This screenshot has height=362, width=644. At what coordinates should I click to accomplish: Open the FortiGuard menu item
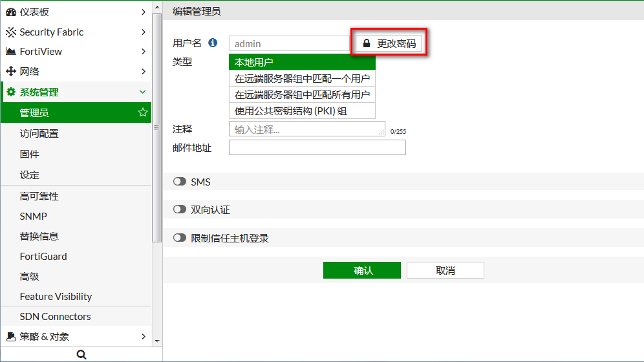pos(43,257)
